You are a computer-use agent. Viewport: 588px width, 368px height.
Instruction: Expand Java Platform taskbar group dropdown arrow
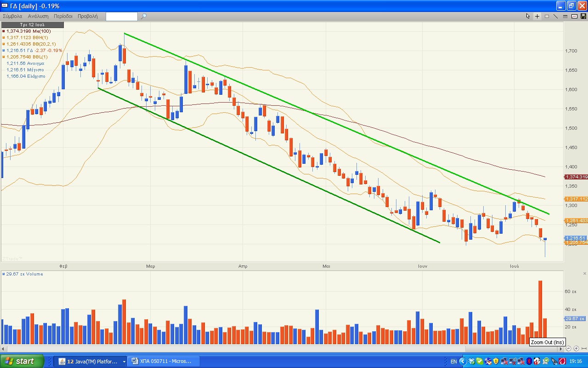(x=124, y=362)
